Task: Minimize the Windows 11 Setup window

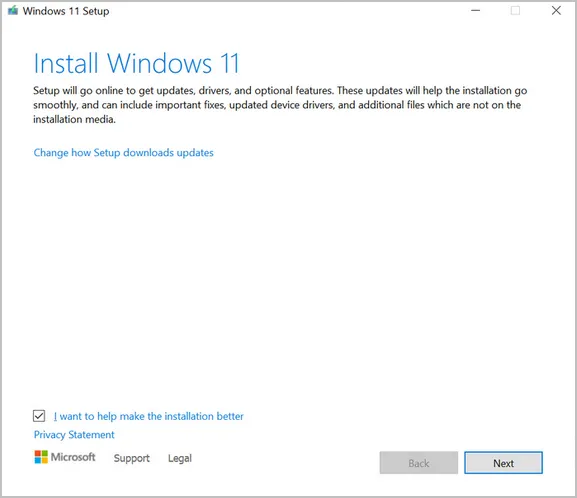Action: pos(475,11)
